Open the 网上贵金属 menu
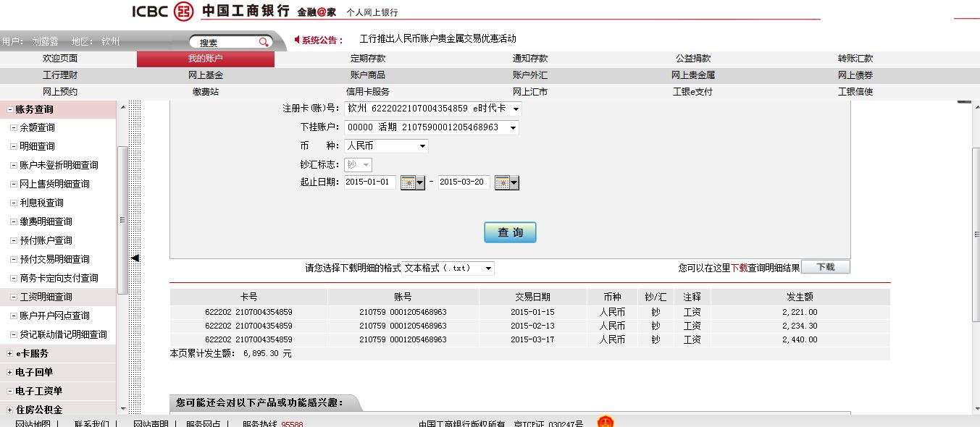This screenshot has width=980, height=427. click(x=693, y=75)
